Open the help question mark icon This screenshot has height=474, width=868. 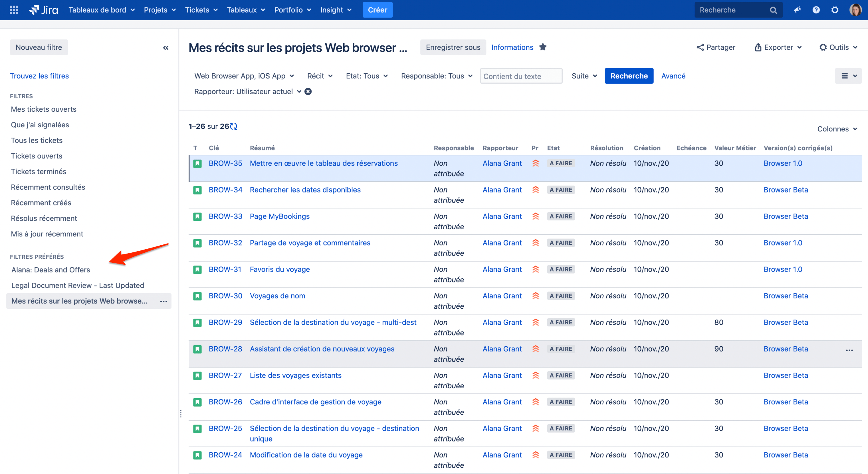pos(816,10)
